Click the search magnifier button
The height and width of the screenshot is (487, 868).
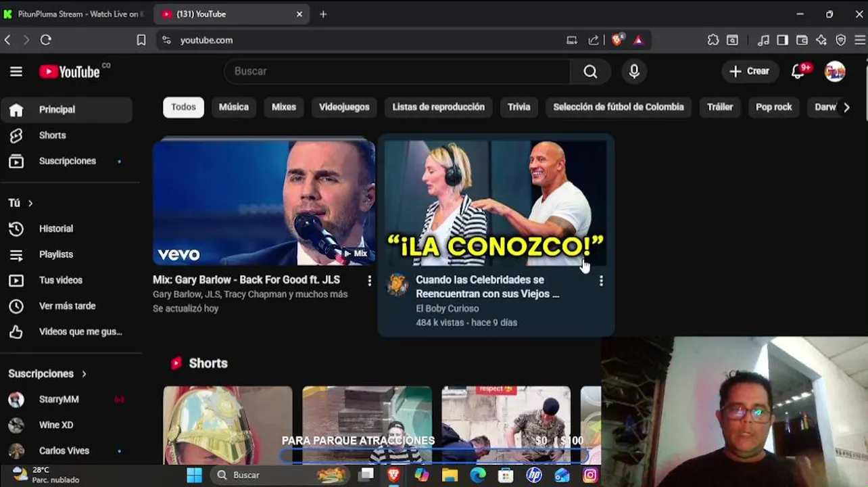(590, 71)
